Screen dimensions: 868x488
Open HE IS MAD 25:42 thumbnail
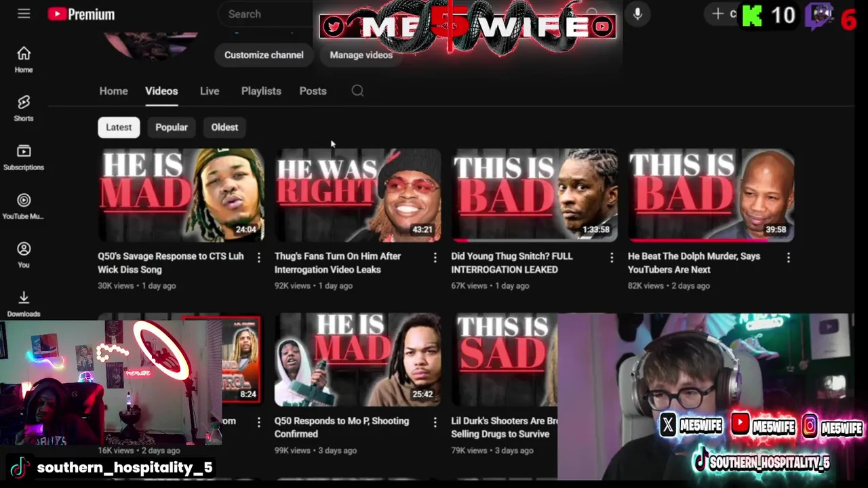(358, 360)
